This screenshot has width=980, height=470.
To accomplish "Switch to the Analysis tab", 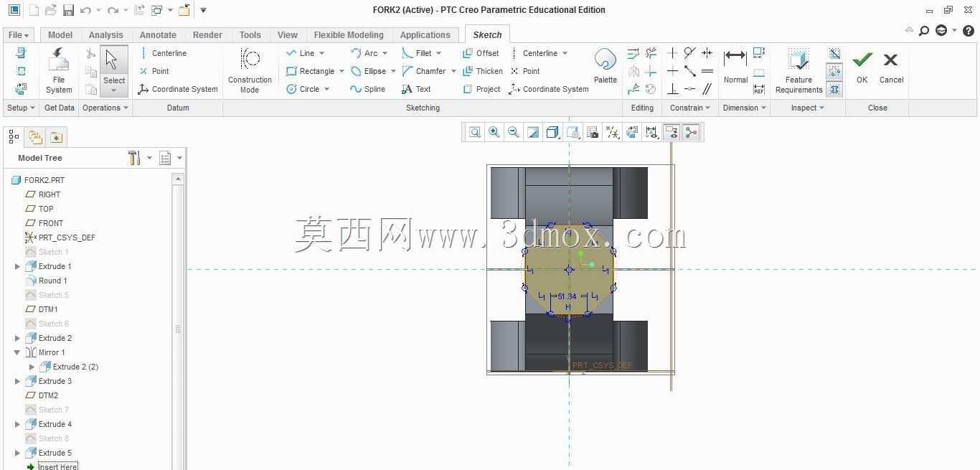I will click(x=106, y=35).
